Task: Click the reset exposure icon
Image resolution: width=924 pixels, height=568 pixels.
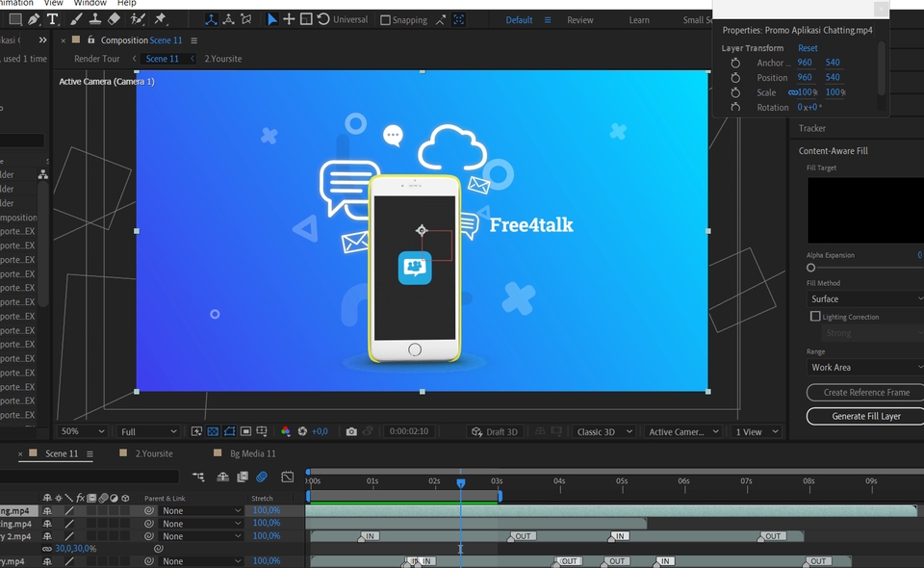Action: pos(302,431)
